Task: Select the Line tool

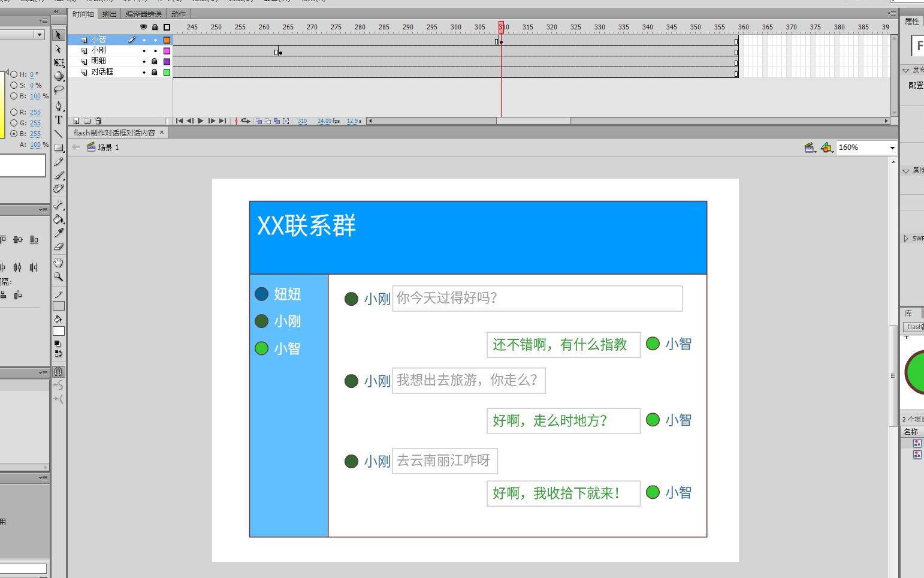Action: coord(58,134)
